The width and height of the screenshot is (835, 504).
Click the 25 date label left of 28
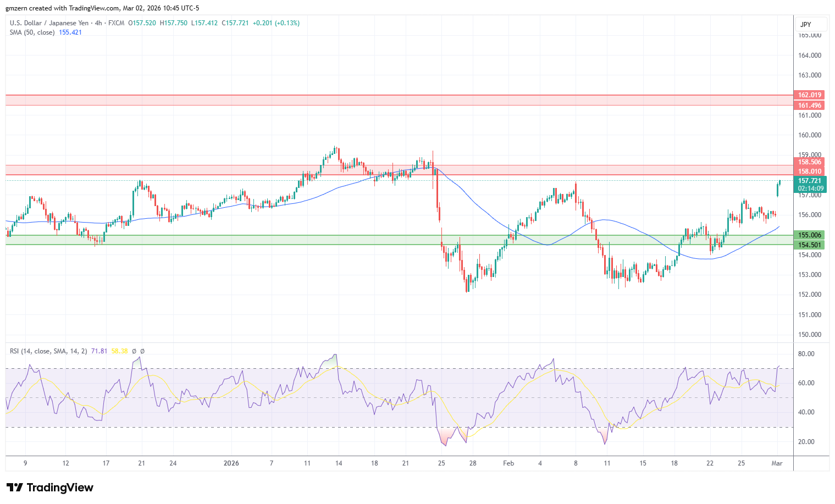click(441, 463)
